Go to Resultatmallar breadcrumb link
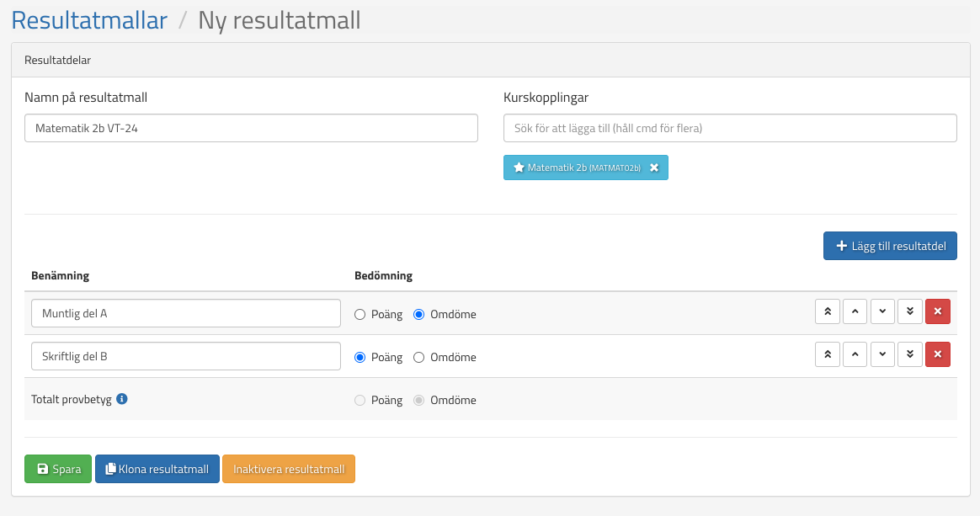The width and height of the screenshot is (980, 516). click(x=89, y=20)
